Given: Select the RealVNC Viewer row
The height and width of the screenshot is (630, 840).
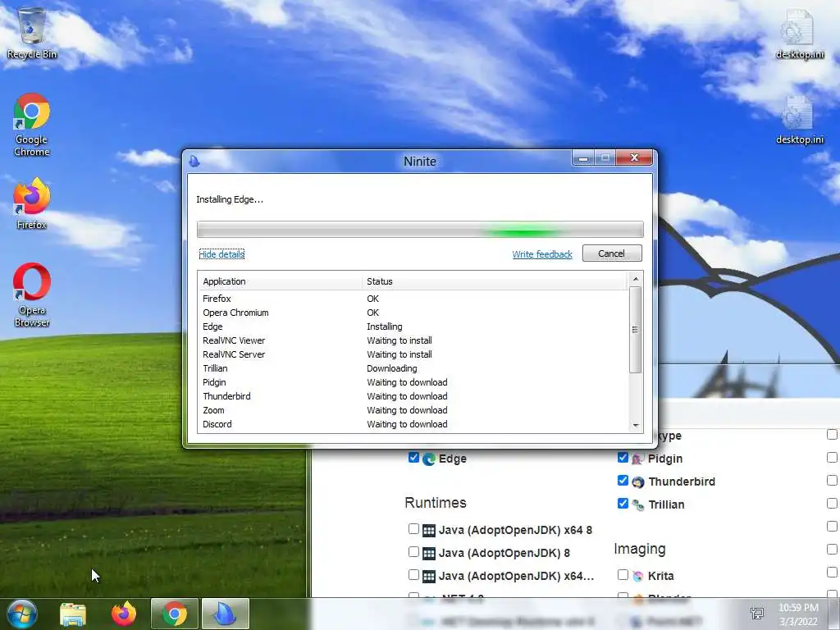Looking at the screenshot, I should [x=413, y=340].
